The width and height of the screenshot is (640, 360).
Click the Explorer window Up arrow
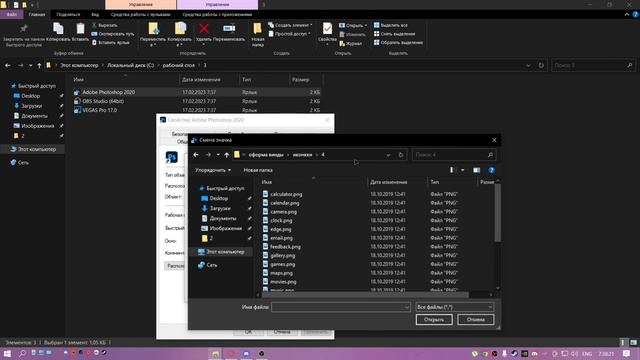(39, 65)
